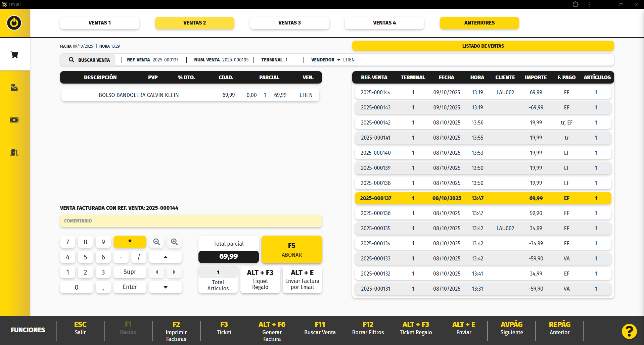This screenshot has height=345, width=644.
Task: Select sale row 2025-000142
Action: pos(483,123)
